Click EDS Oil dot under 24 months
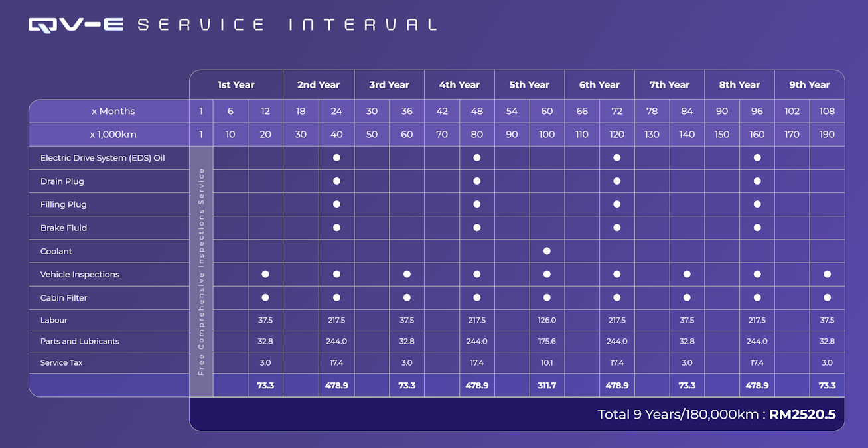868x448 pixels. tap(336, 158)
